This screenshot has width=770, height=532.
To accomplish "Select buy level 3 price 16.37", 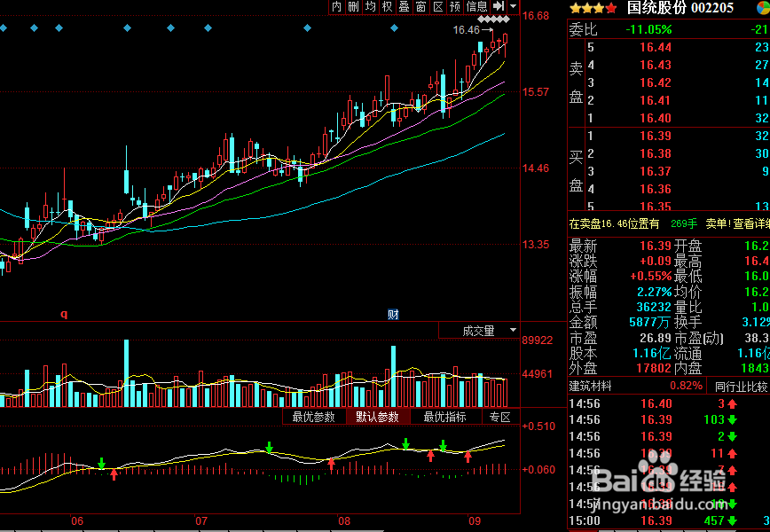I will (x=655, y=172).
